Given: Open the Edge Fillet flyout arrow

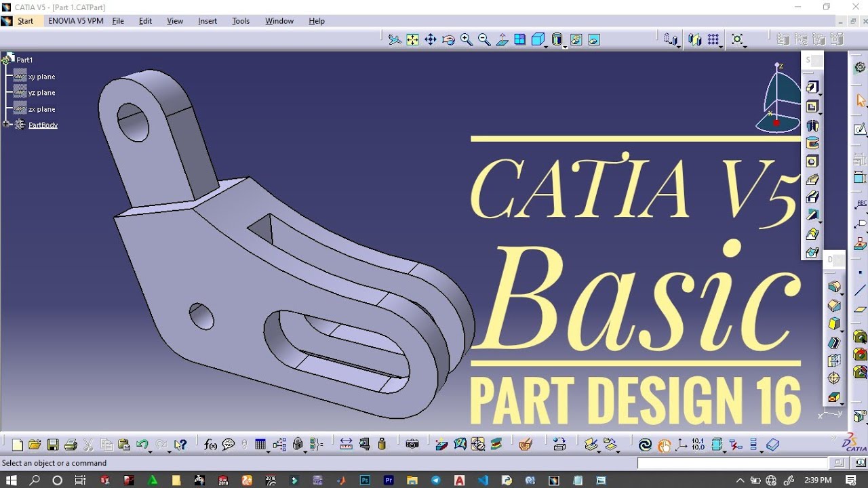Looking at the screenshot, I should click(x=842, y=293).
